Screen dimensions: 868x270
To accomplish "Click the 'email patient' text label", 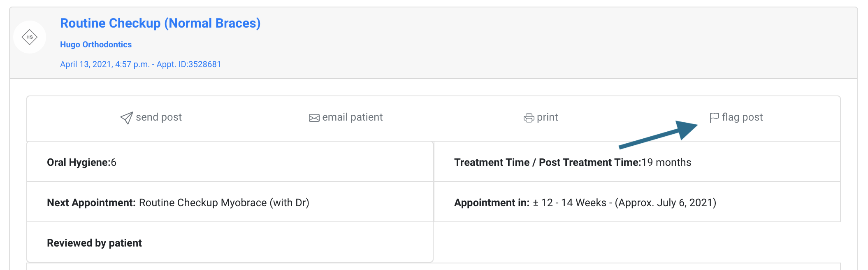I will pos(352,117).
